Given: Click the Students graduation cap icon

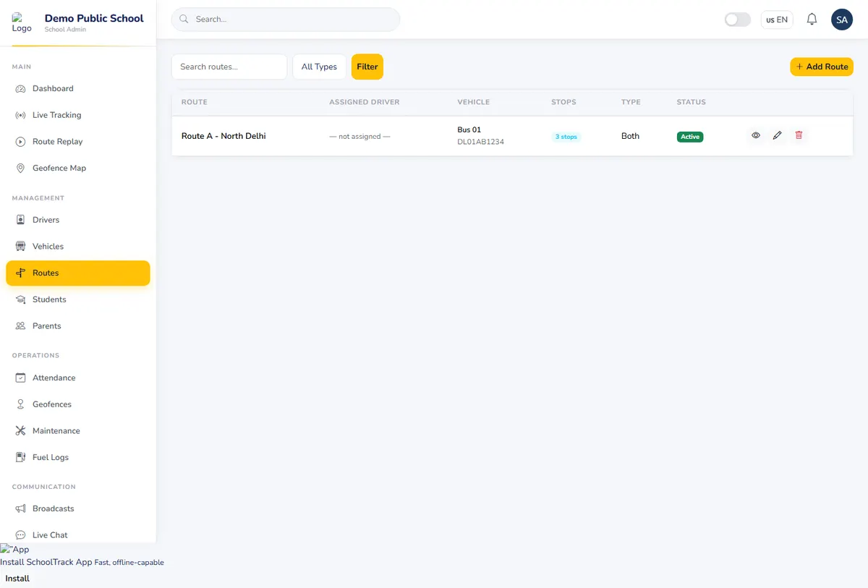Looking at the screenshot, I should (20, 299).
